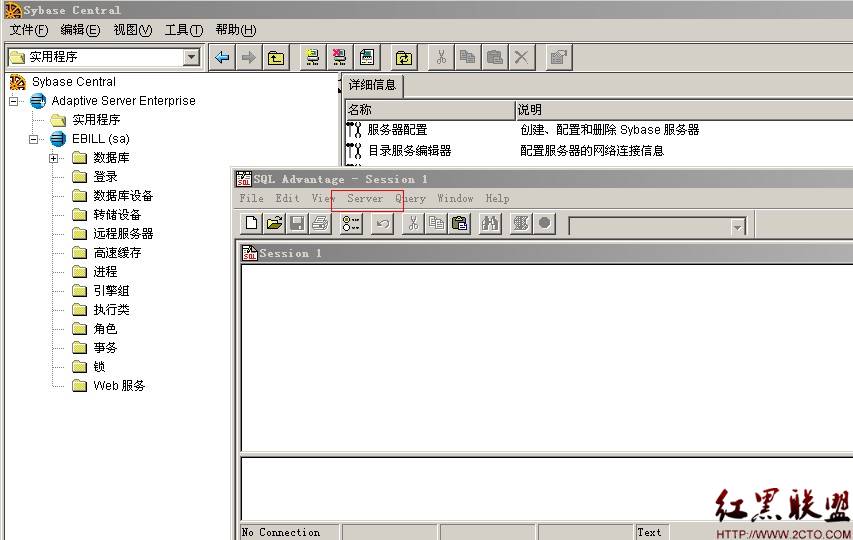
Task: Click the Copy icon in Sybase Central toolbar
Action: click(x=467, y=57)
